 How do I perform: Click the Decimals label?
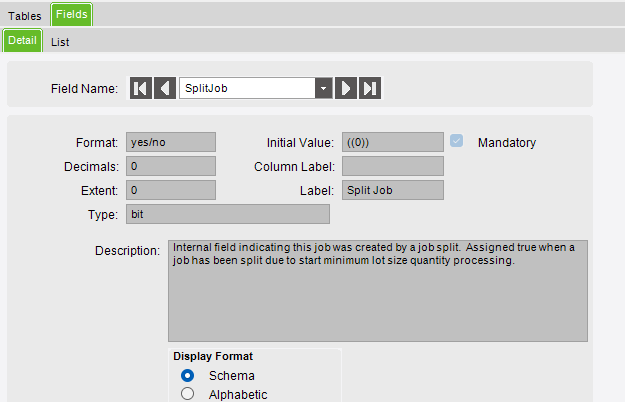point(91,167)
